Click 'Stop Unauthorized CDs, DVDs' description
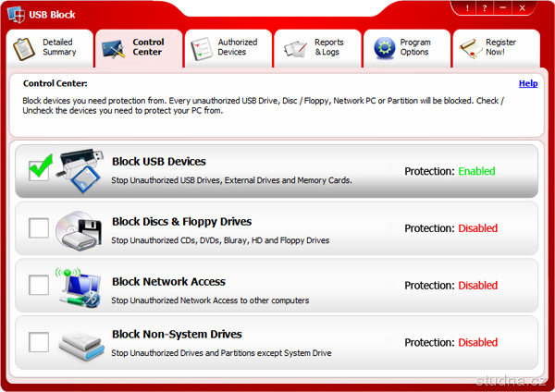 pyautogui.click(x=220, y=240)
